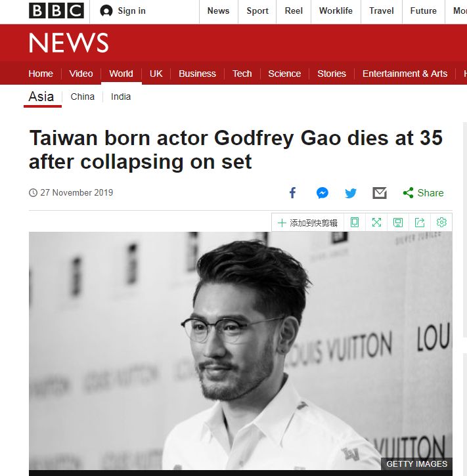Click the Godfrey Gao article photo

[240, 351]
